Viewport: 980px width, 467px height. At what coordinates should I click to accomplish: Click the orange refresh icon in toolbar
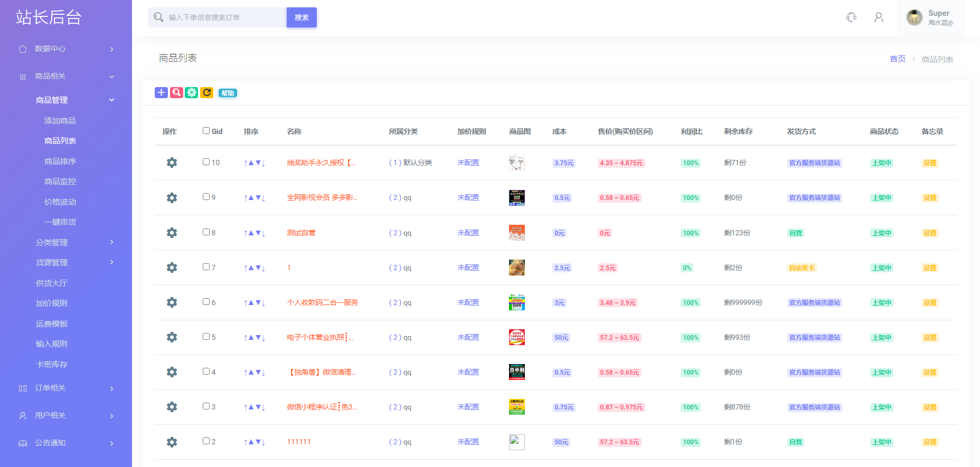[x=206, y=93]
